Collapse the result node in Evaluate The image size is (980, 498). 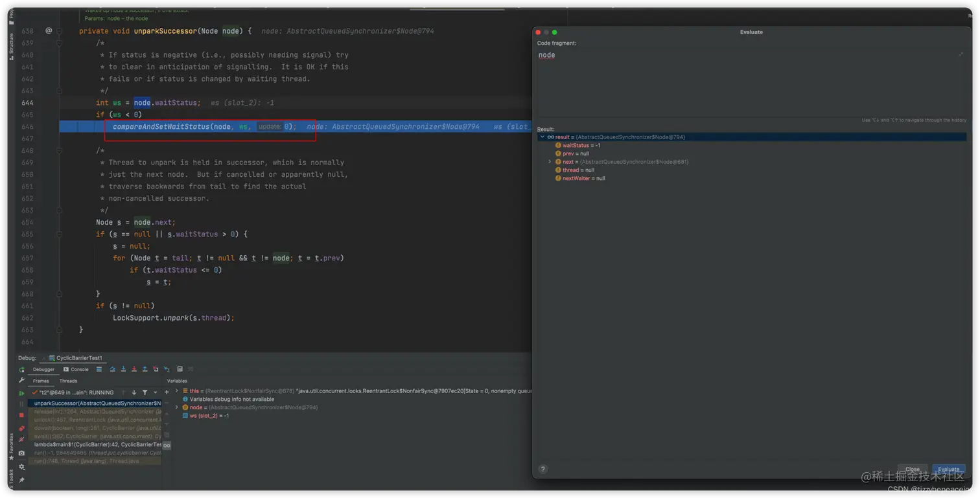point(542,137)
